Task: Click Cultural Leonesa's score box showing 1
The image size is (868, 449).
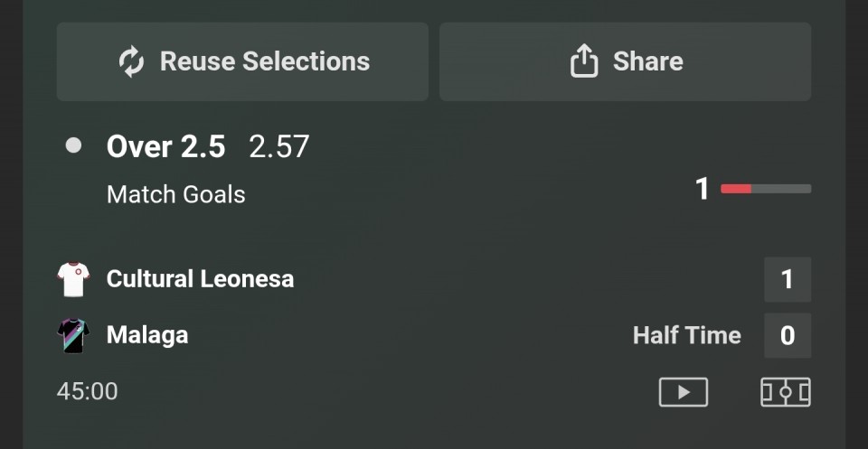Action: tap(787, 279)
